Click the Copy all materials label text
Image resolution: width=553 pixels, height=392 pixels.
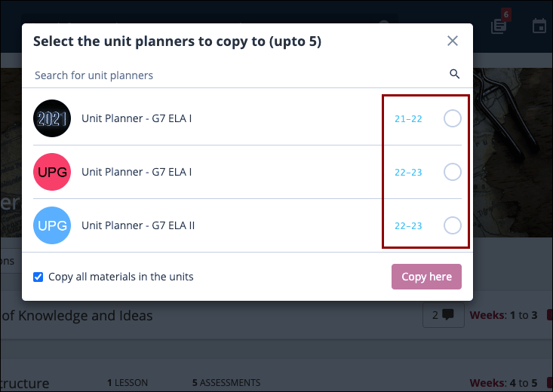121,277
